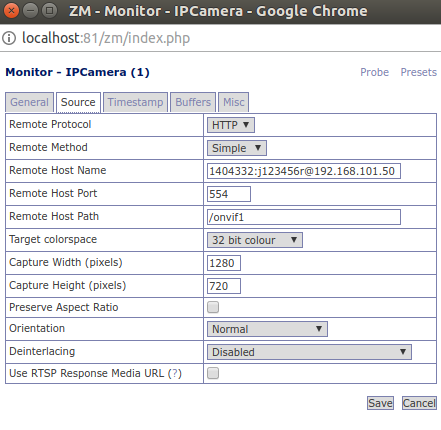Tick the Use RTSP Response Media URL checkbox

pos(213,373)
